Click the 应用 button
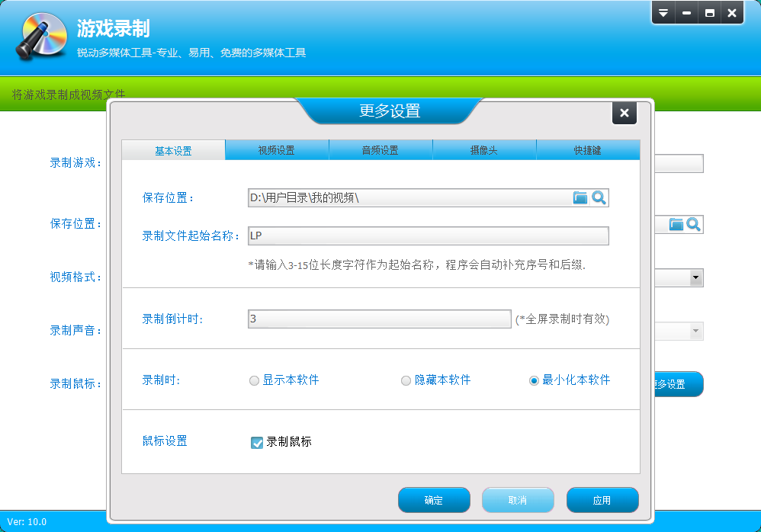Image resolution: width=761 pixels, height=532 pixels. (x=602, y=500)
